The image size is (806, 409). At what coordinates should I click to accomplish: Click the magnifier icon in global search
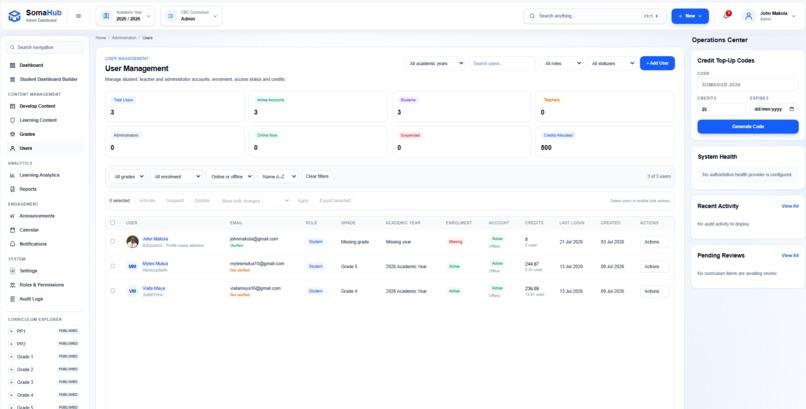pyautogui.click(x=532, y=16)
